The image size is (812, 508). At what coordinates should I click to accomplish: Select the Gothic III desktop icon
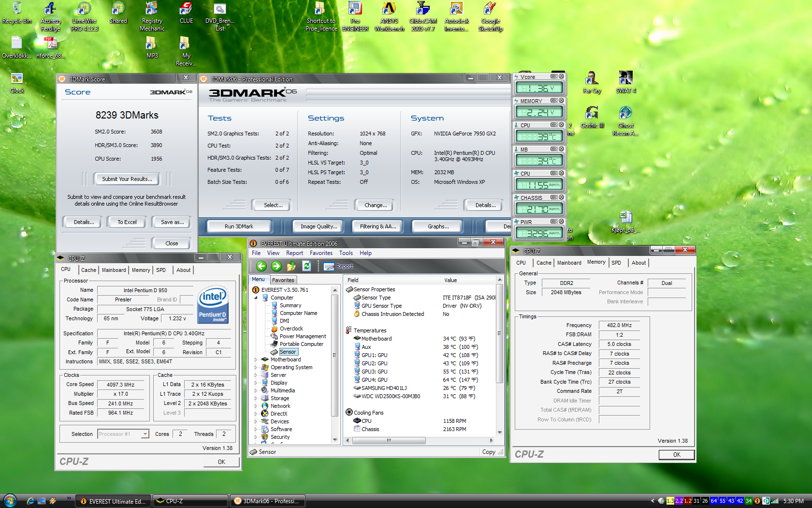pos(592,117)
